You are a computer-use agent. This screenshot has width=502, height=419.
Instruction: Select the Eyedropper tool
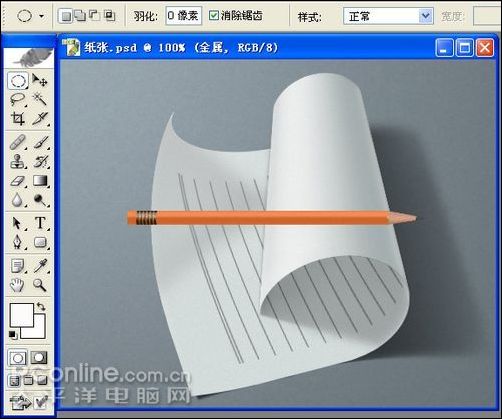(x=40, y=266)
